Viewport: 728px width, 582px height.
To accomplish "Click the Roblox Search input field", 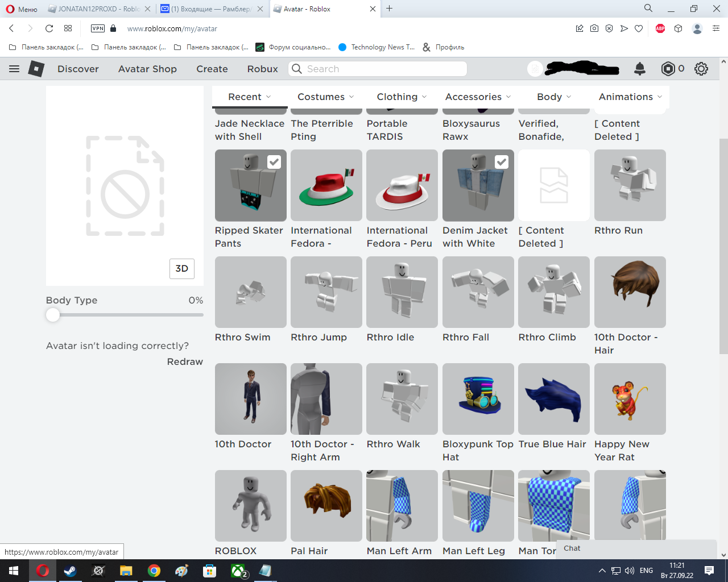I will 378,69.
